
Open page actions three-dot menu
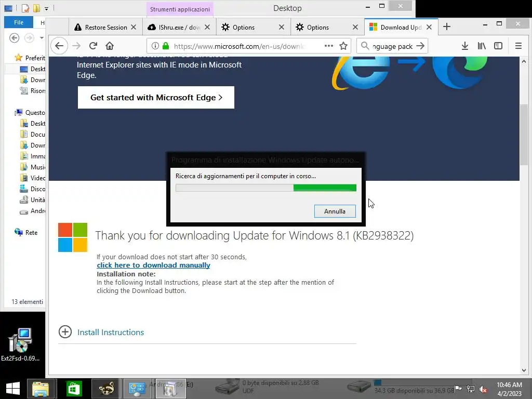[x=329, y=46]
